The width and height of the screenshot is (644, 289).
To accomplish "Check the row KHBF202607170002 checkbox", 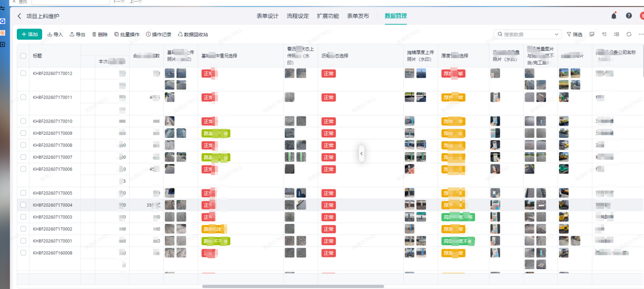I will click(23, 229).
